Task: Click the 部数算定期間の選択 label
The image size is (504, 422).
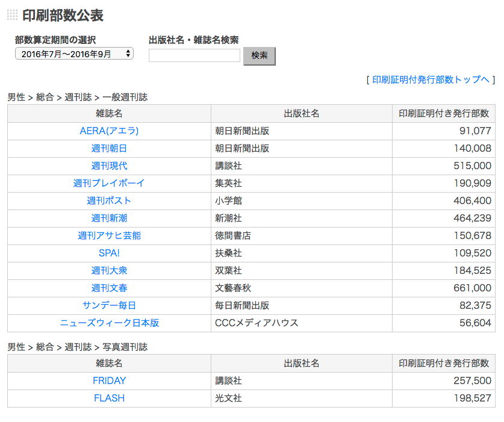Action: [55, 40]
